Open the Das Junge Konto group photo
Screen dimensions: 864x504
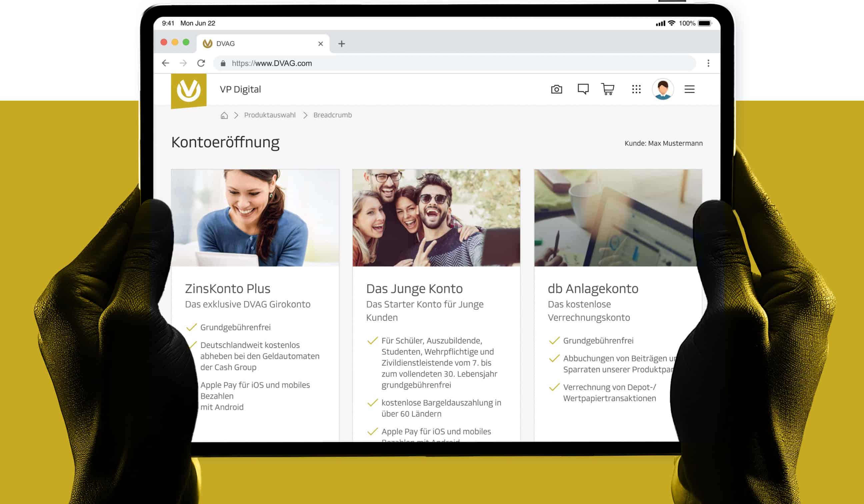[x=436, y=218]
